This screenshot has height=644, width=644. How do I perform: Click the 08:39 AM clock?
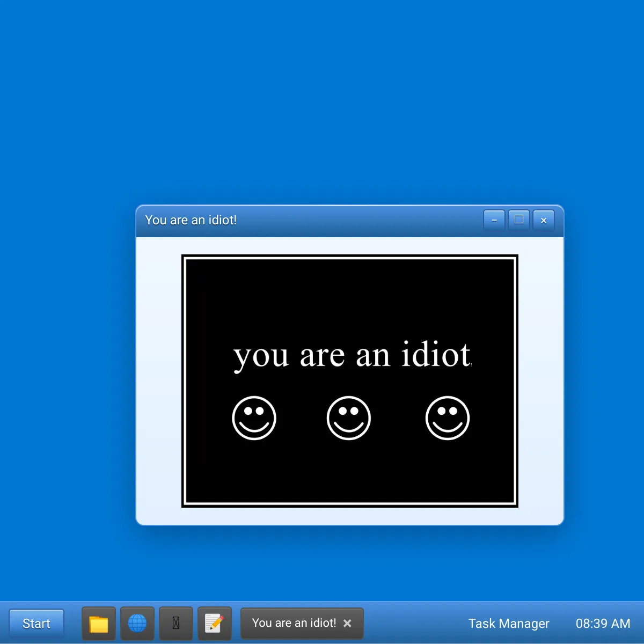pos(603,623)
